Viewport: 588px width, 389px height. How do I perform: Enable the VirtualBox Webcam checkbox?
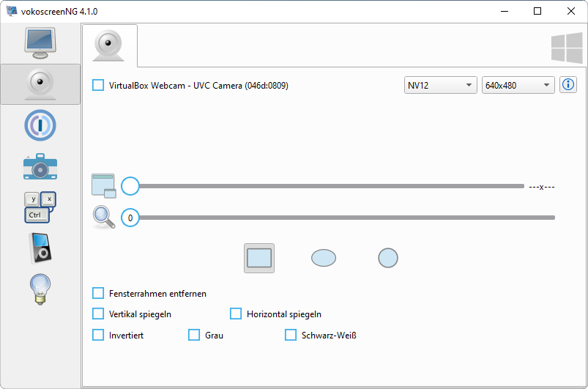98,86
